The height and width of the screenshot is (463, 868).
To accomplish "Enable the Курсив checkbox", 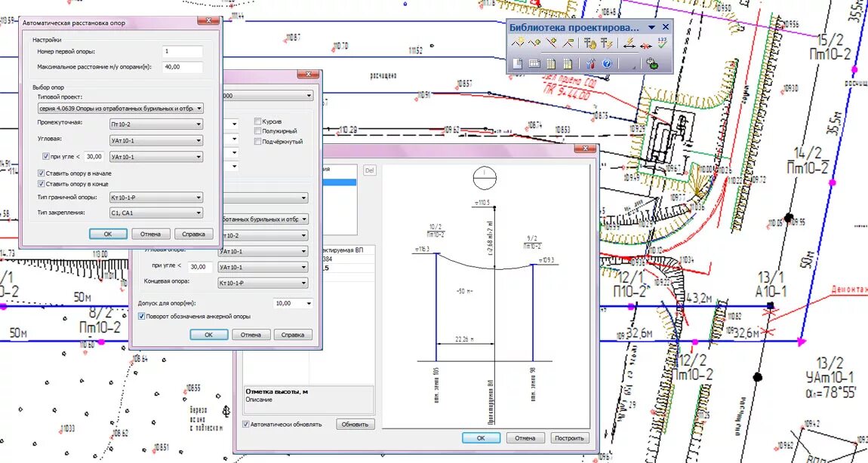I will point(257,121).
